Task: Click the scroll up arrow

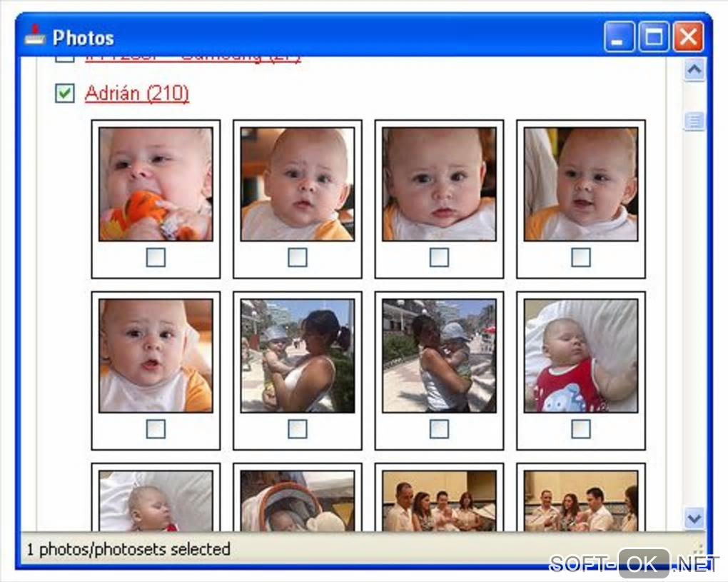Action: (x=694, y=70)
